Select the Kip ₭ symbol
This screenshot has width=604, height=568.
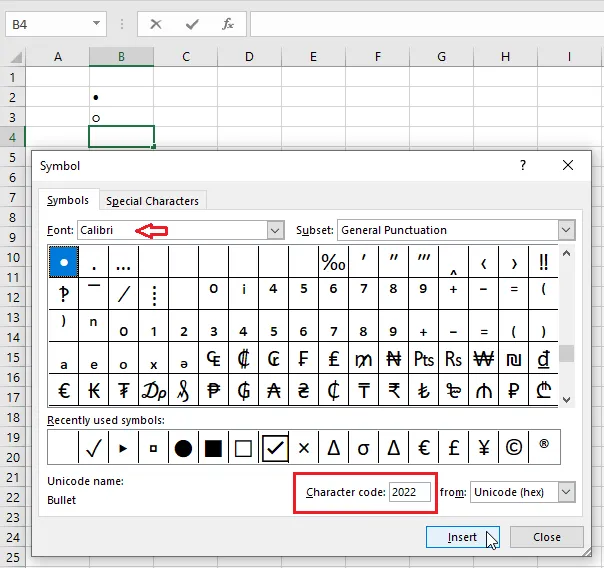(x=94, y=390)
